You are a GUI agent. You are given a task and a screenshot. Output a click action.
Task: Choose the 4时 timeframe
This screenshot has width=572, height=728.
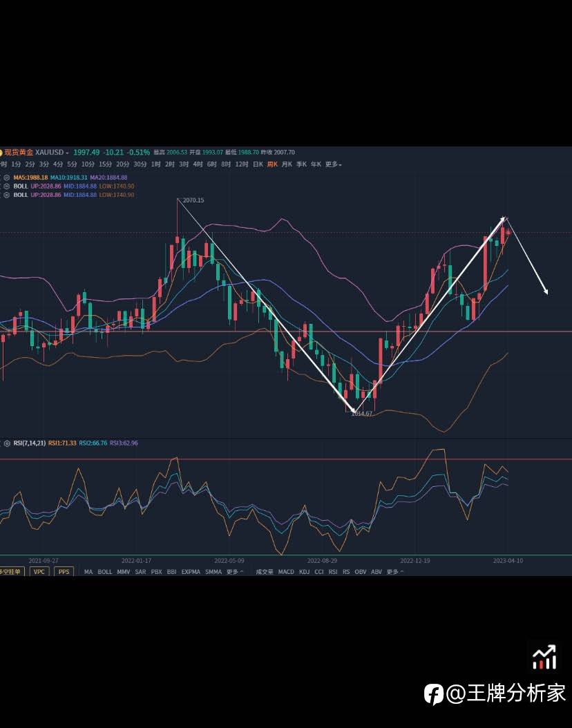coord(198,164)
